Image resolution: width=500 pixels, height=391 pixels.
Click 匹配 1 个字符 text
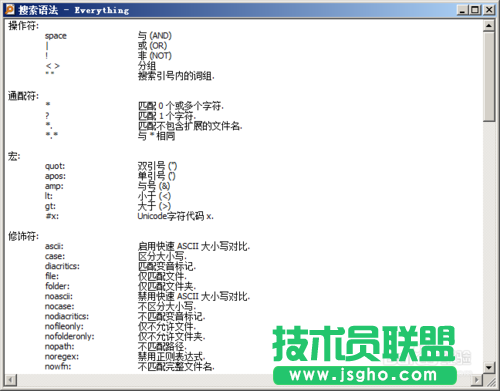click(x=167, y=116)
